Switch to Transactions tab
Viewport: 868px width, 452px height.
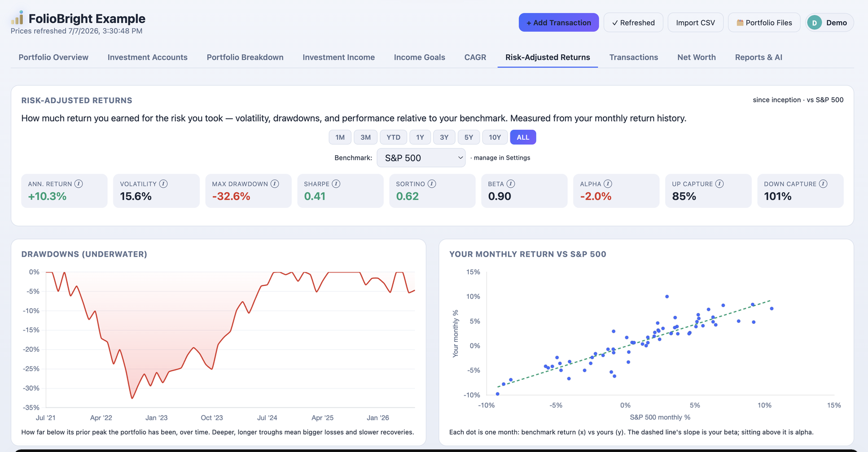pos(634,57)
